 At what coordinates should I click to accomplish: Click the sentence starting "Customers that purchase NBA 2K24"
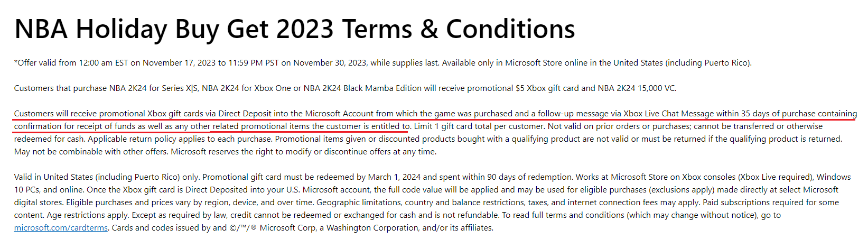coord(346,88)
